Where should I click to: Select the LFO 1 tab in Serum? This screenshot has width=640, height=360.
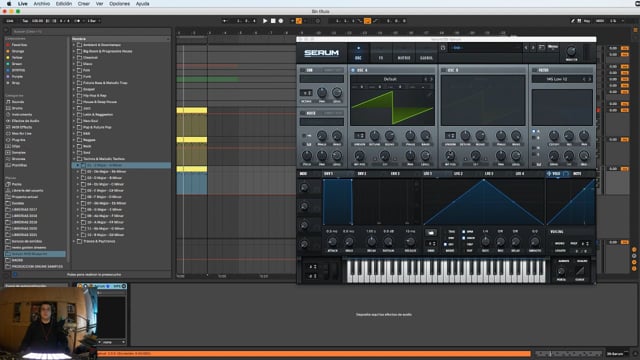tap(427, 174)
